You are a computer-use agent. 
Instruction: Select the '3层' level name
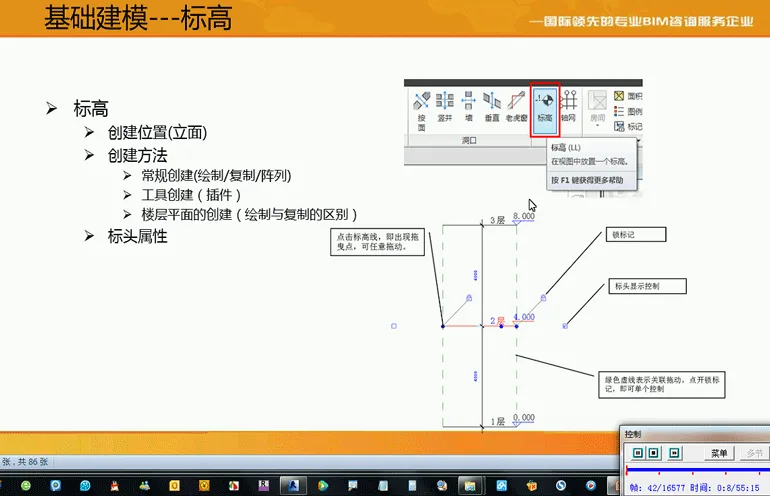[x=497, y=220]
